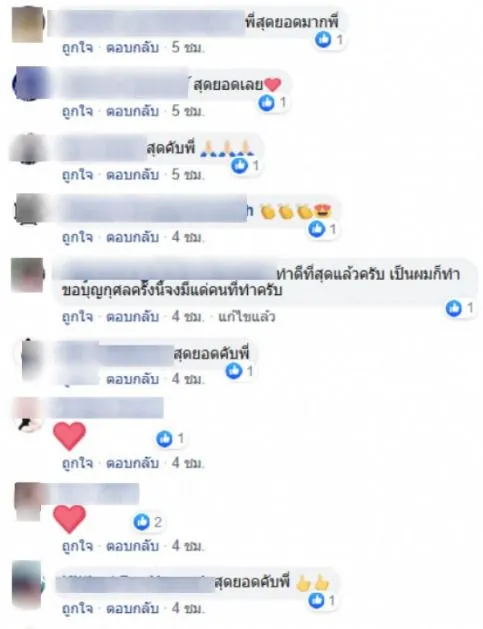The width and height of the screenshot is (483, 629).
Task: Click heart sticker in the two-like comment
Action: click(69, 519)
